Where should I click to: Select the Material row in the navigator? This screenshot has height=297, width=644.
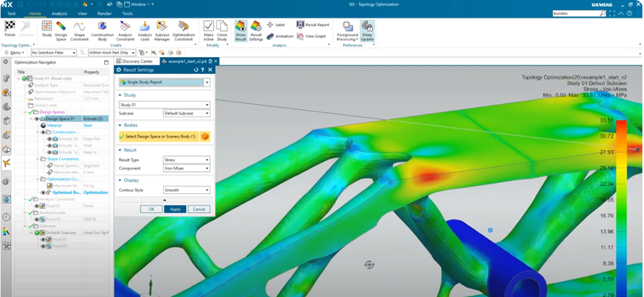point(62,126)
